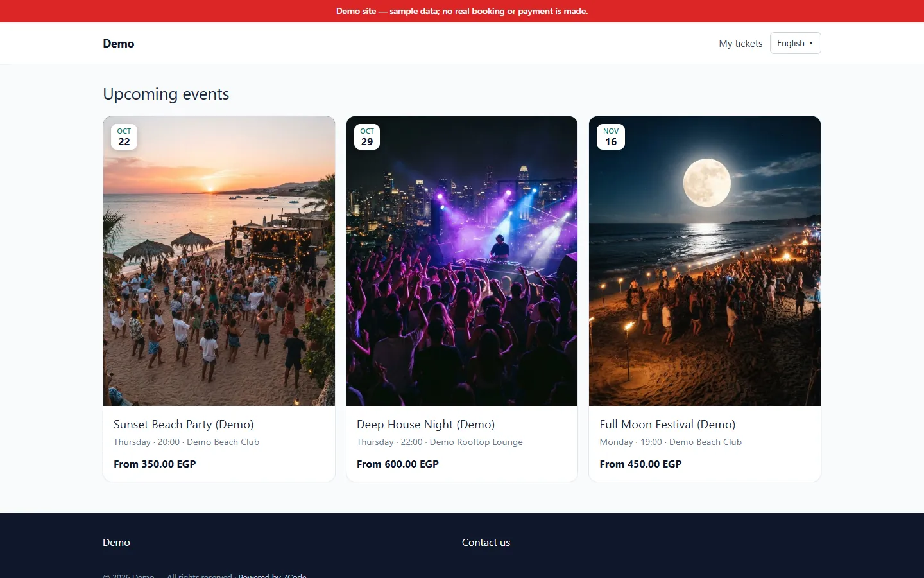The width and height of the screenshot is (924, 578).
Task: Click Full Moon Festival (Demo) title
Action: [x=667, y=425]
